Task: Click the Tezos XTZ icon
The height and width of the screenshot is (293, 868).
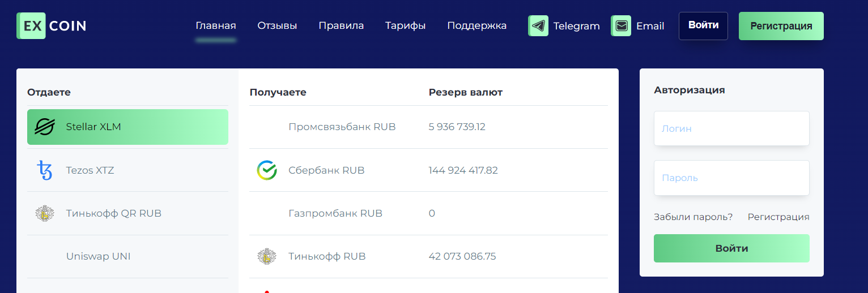Action: pos(44,170)
